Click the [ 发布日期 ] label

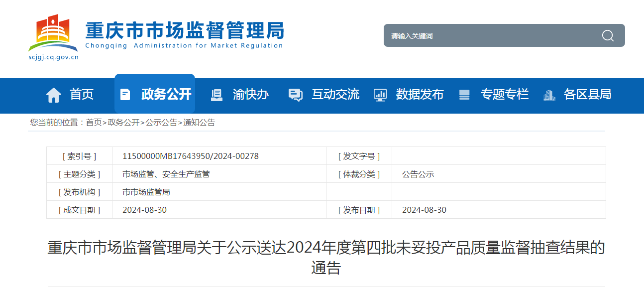[359, 210]
